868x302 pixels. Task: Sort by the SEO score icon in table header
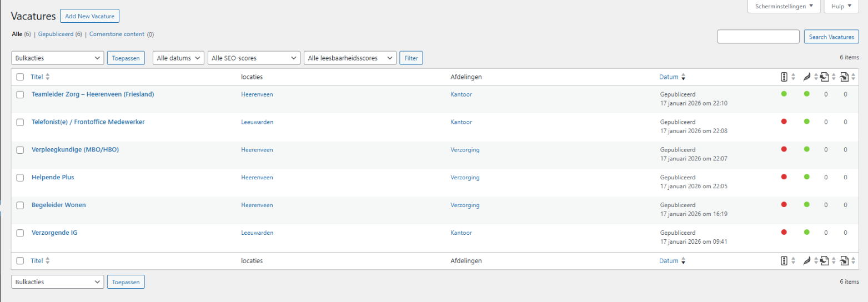click(784, 77)
